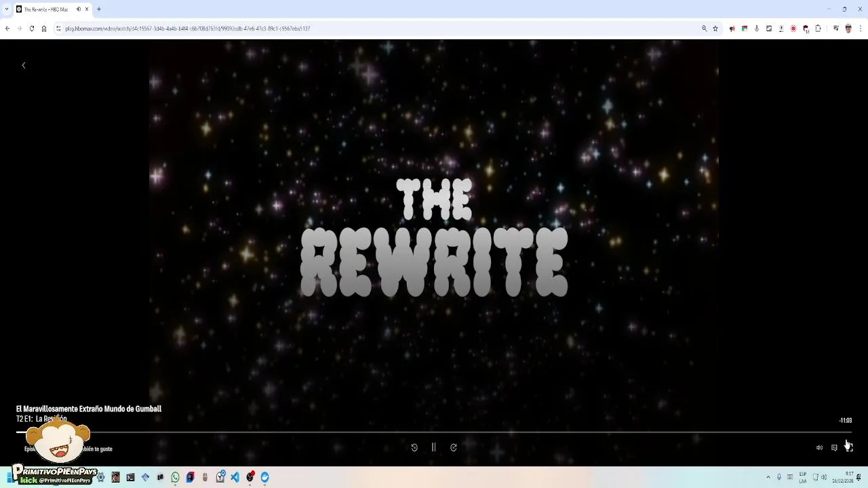Reload the HBO Max page
Image resolution: width=868 pixels, height=488 pixels.
click(x=31, y=28)
